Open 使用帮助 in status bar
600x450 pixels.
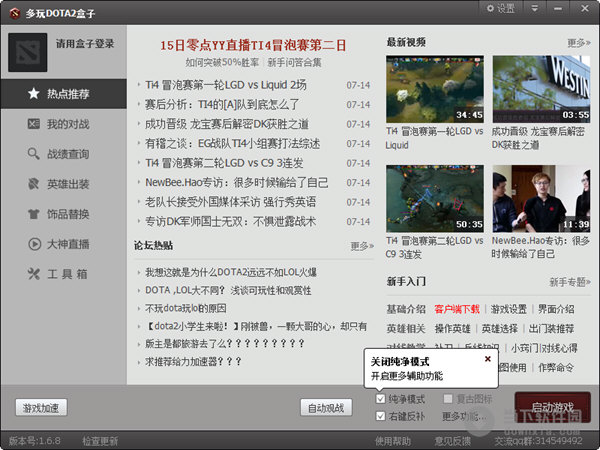[x=393, y=441]
